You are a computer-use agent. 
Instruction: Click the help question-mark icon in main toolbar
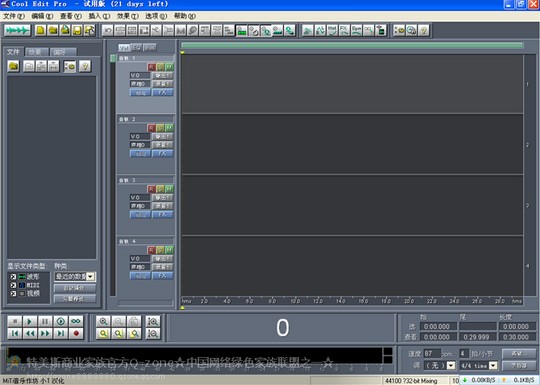pyautogui.click(x=424, y=31)
